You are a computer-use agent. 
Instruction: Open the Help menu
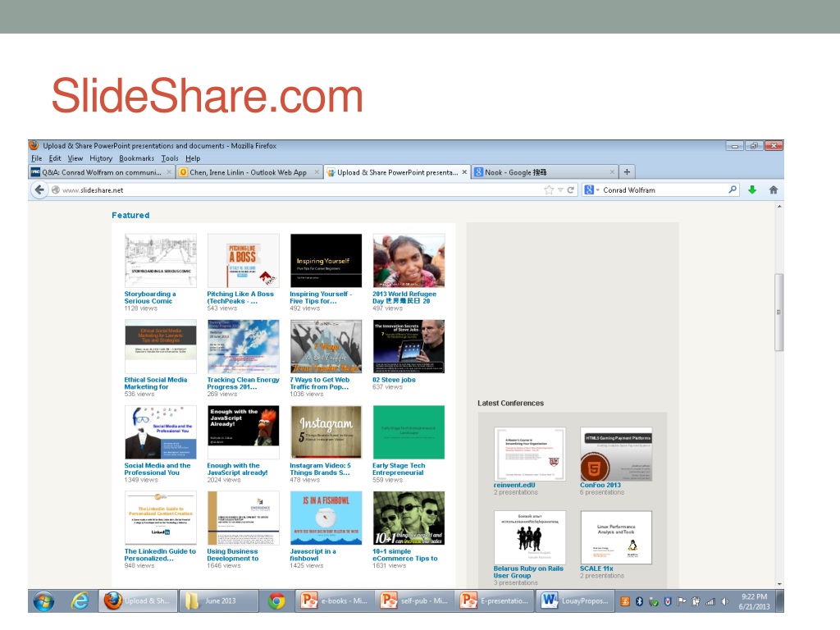pos(193,158)
